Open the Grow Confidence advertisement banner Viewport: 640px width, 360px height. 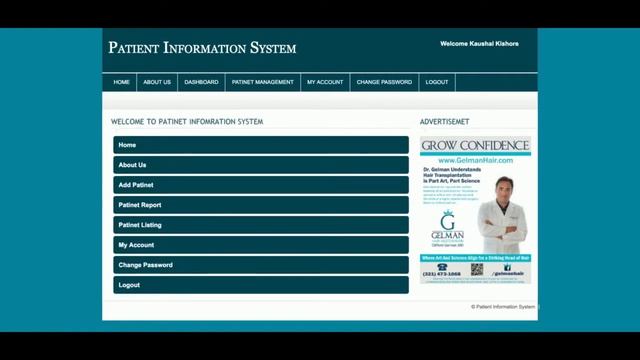pos(476,210)
